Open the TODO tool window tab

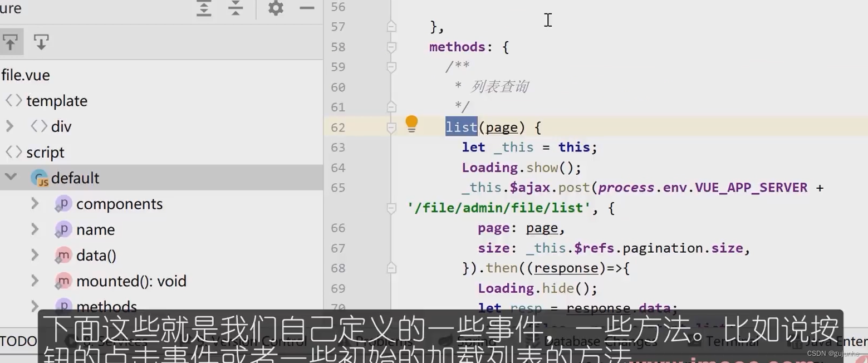tap(18, 341)
